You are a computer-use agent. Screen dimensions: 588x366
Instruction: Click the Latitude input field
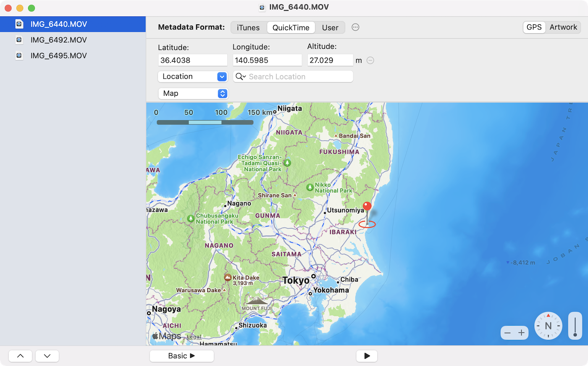[x=193, y=60]
